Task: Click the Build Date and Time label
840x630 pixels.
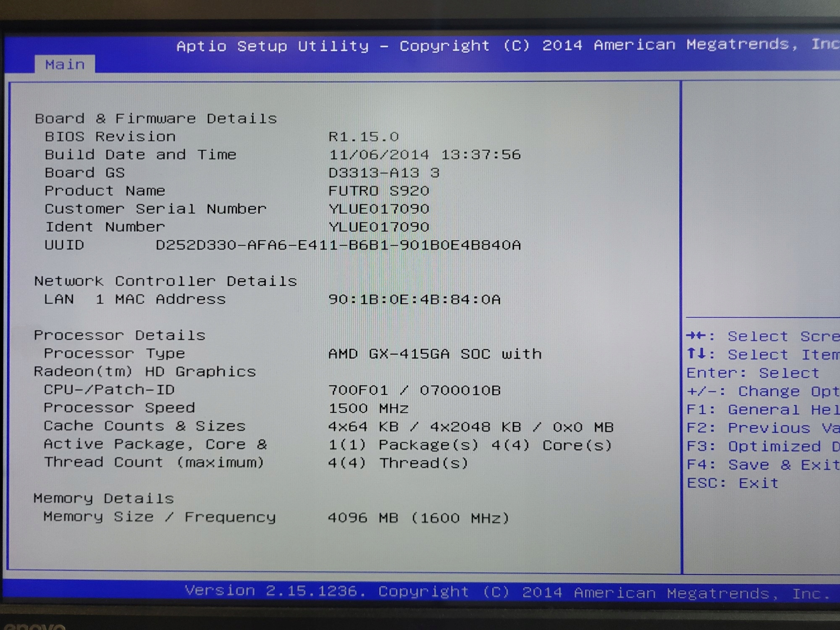Action: 140,155
